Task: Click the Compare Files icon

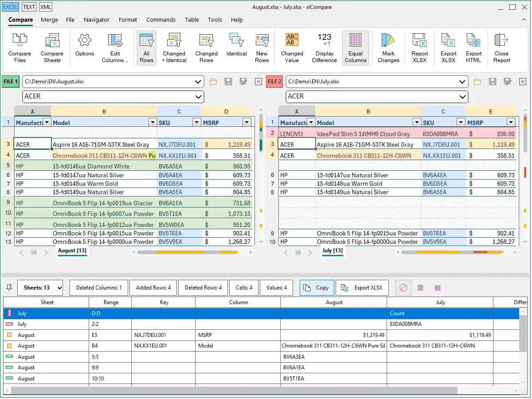Action: tap(20, 47)
